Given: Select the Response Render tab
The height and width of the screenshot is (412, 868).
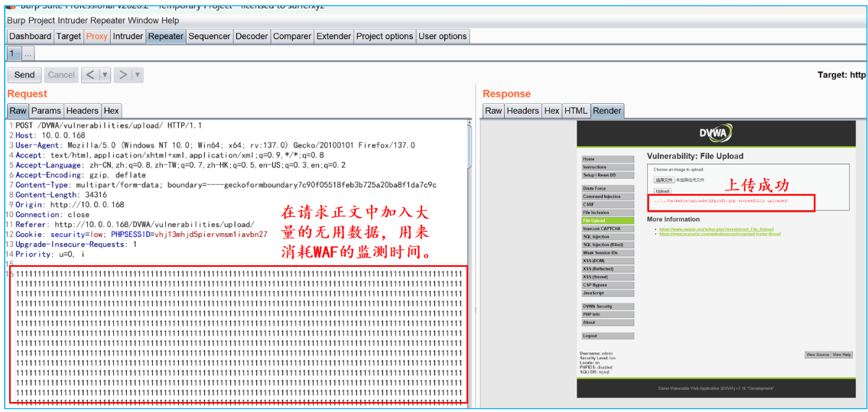Looking at the screenshot, I should pyautogui.click(x=607, y=111).
